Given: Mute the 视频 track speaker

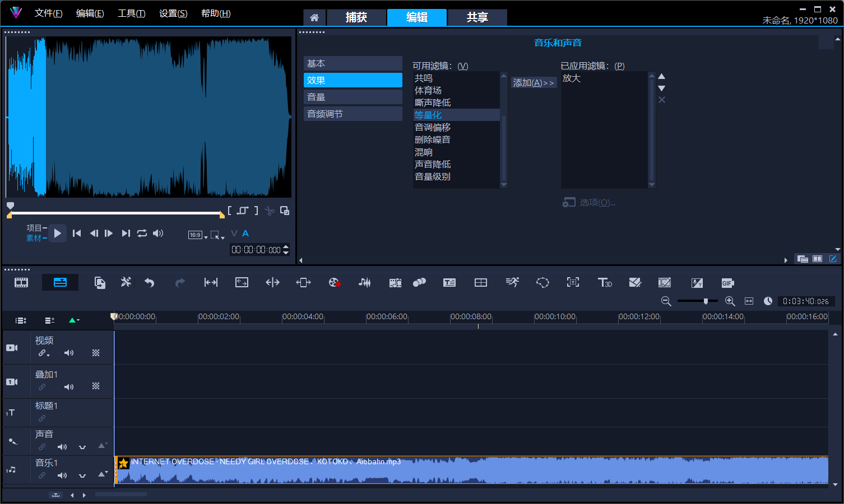Looking at the screenshot, I should [x=69, y=353].
